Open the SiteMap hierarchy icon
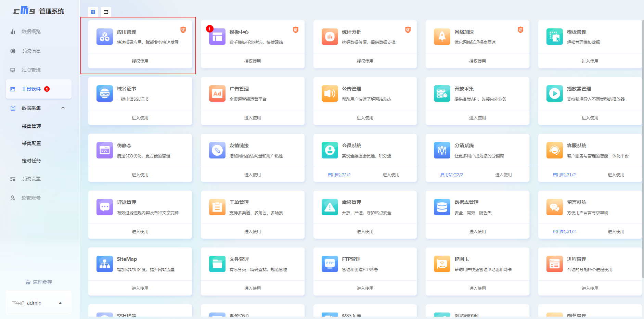The width and height of the screenshot is (644, 319). [105, 264]
